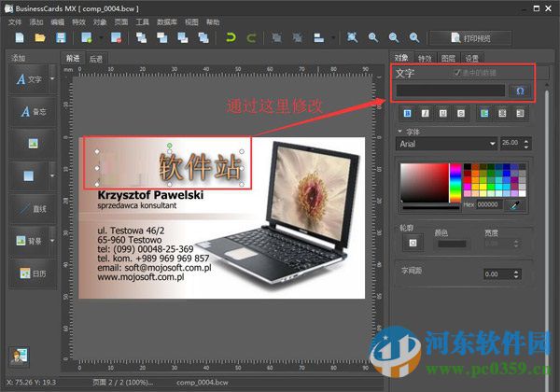
Task: Click in the red saturation color picker square
Action: tap(425, 183)
